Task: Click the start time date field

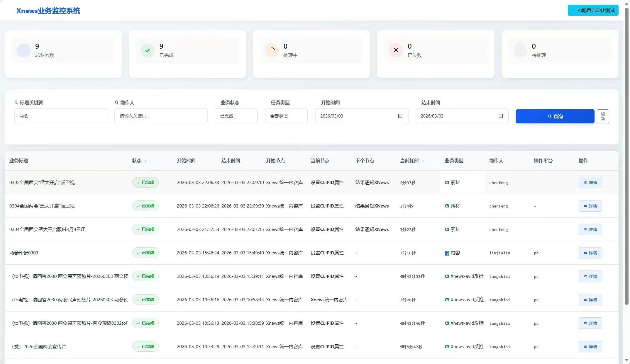Action: 356,116
